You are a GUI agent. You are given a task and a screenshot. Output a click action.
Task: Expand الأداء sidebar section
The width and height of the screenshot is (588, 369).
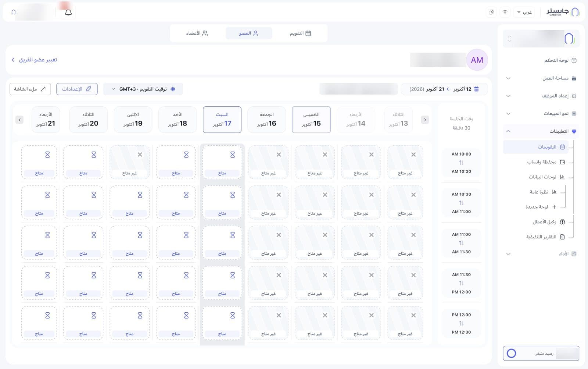click(508, 254)
